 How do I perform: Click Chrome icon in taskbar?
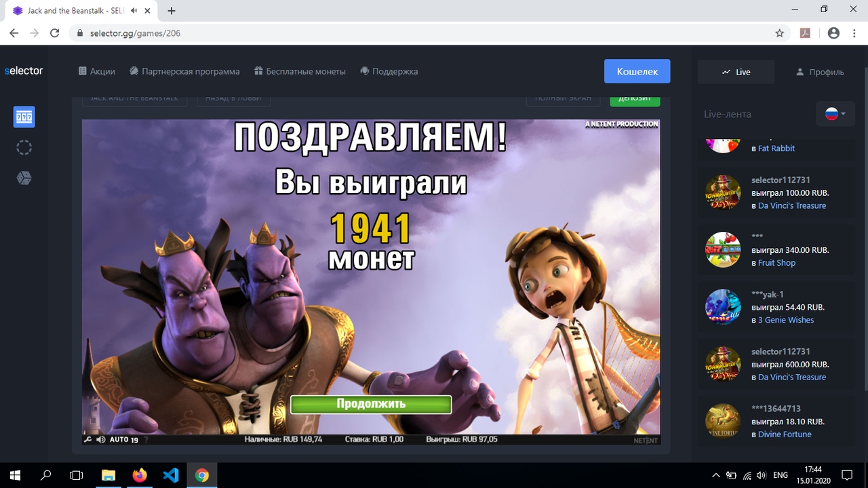[x=202, y=475]
